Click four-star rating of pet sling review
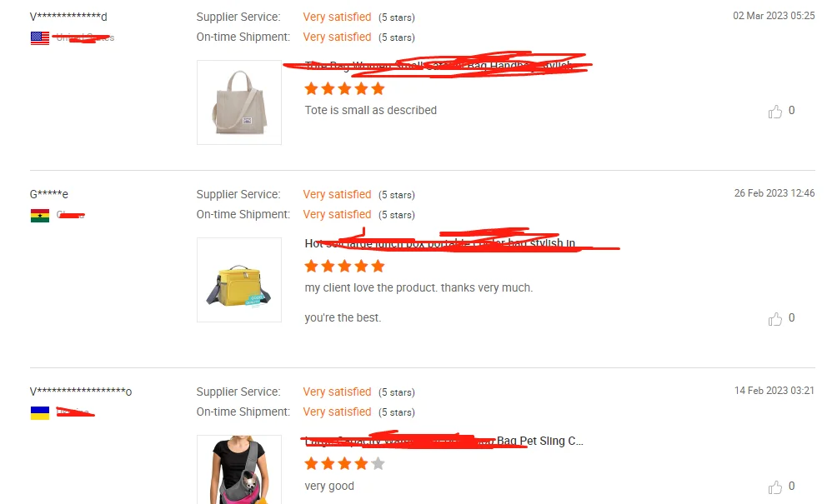This screenshot has width=832, height=504. pos(344,464)
